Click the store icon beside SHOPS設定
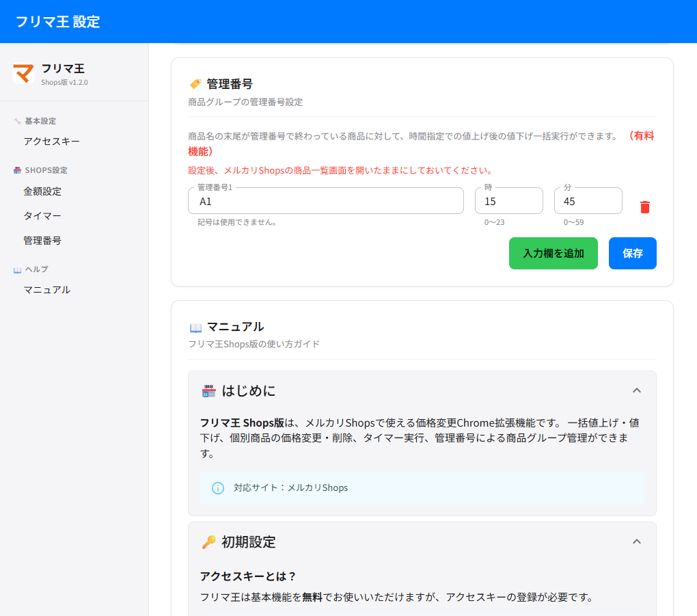 pyautogui.click(x=17, y=170)
